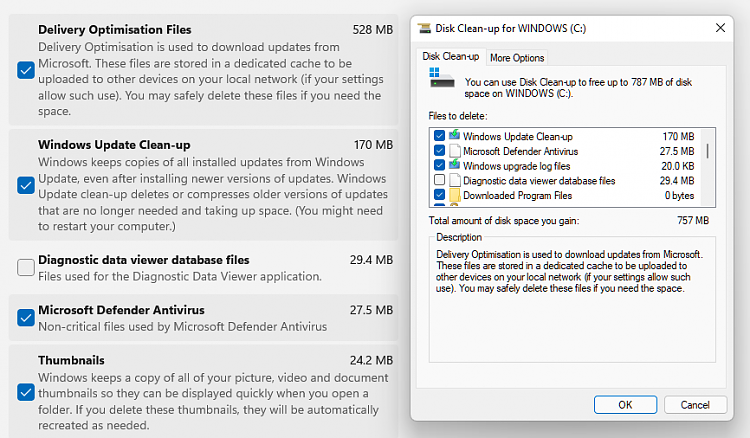This screenshot has height=438, width=750.
Task: Uncheck Microsoft Defender Antivirus in Settings list
Action: 26,318
